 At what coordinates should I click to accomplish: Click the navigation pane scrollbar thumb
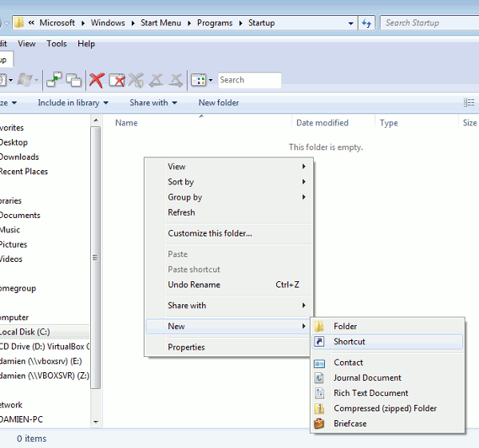pos(96,258)
